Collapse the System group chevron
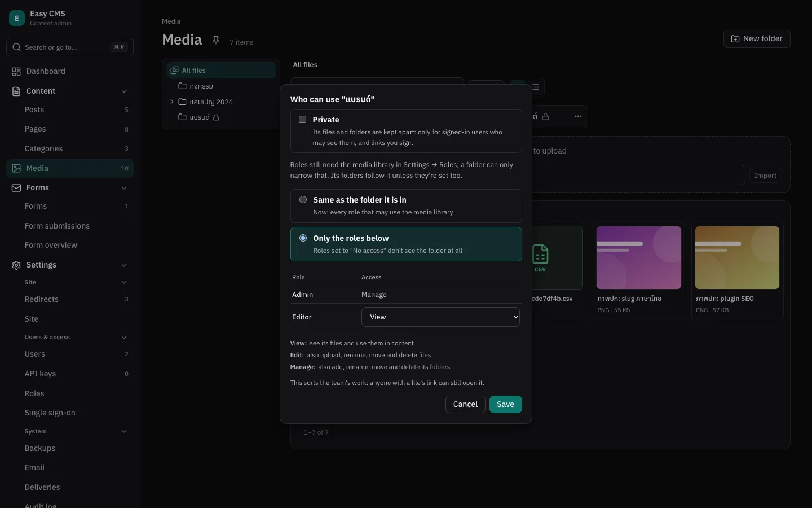This screenshot has height=508, width=812. [x=124, y=432]
